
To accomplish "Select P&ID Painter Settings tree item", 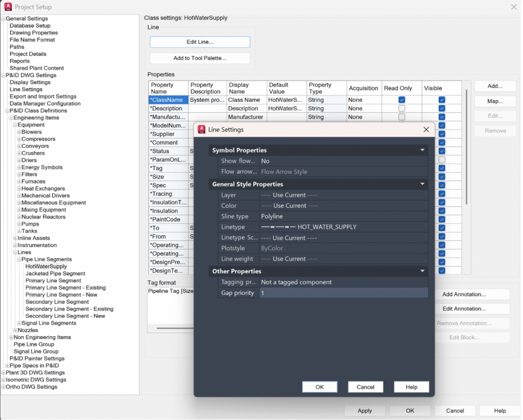I will (x=37, y=359).
